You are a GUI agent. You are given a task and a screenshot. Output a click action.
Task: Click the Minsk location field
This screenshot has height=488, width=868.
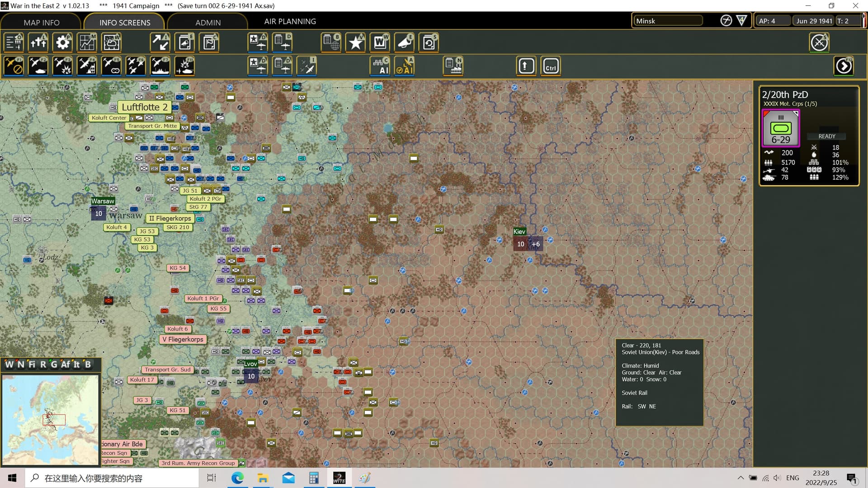pos(668,21)
